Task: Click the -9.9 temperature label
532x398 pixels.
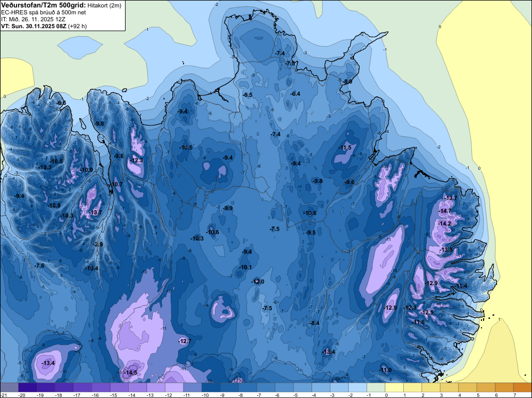Action: (228, 208)
